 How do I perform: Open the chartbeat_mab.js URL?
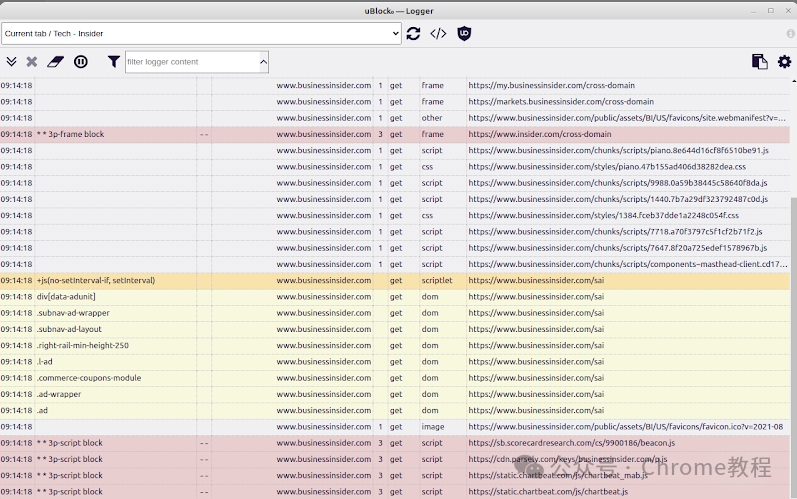(558, 476)
